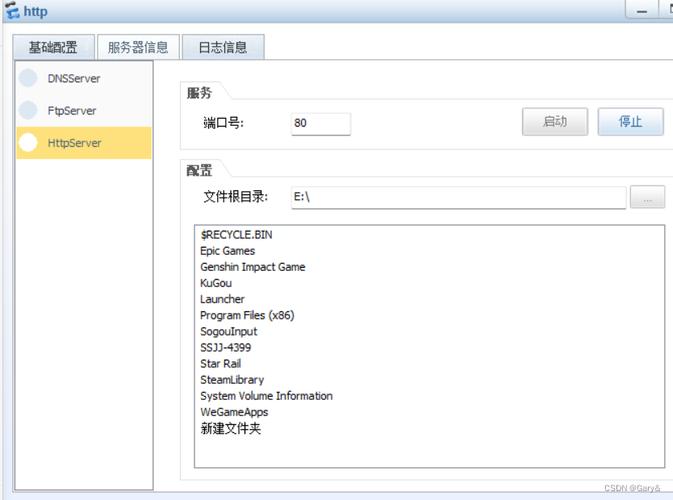Select $RECYCLE.BIN in the file list

[236, 235]
